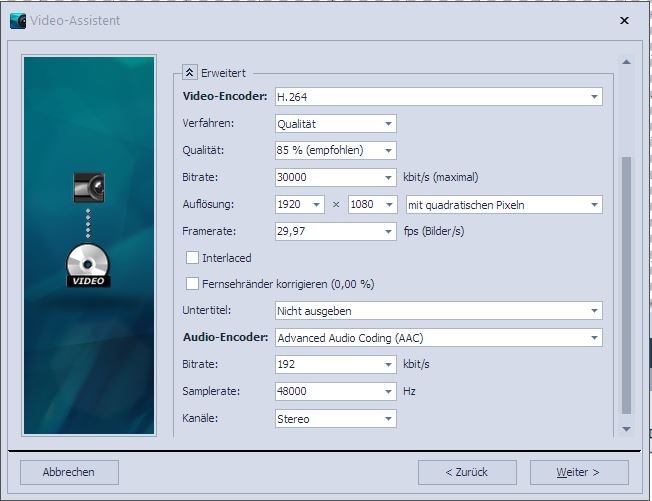This screenshot has width=652, height=501.
Task: Open the Verfahren dropdown
Action: coord(336,124)
